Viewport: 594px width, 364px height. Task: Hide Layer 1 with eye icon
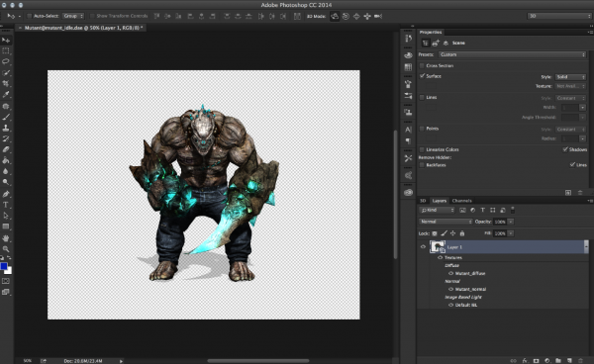click(x=423, y=247)
